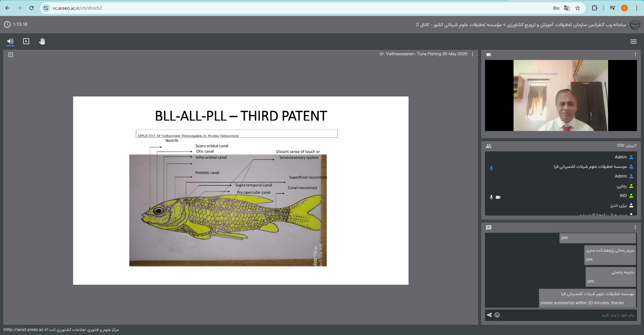Open the video panel three-dot menu
Viewport: 644px width, 335px height.
(635, 54)
